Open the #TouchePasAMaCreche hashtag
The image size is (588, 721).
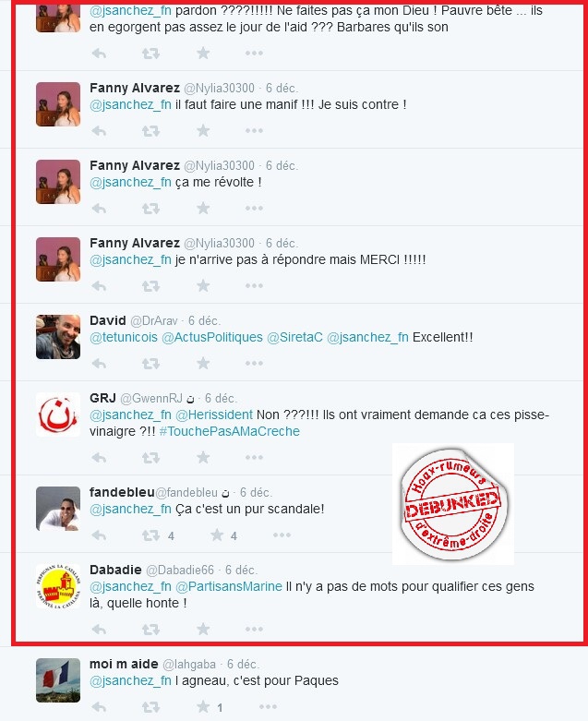coord(230,431)
